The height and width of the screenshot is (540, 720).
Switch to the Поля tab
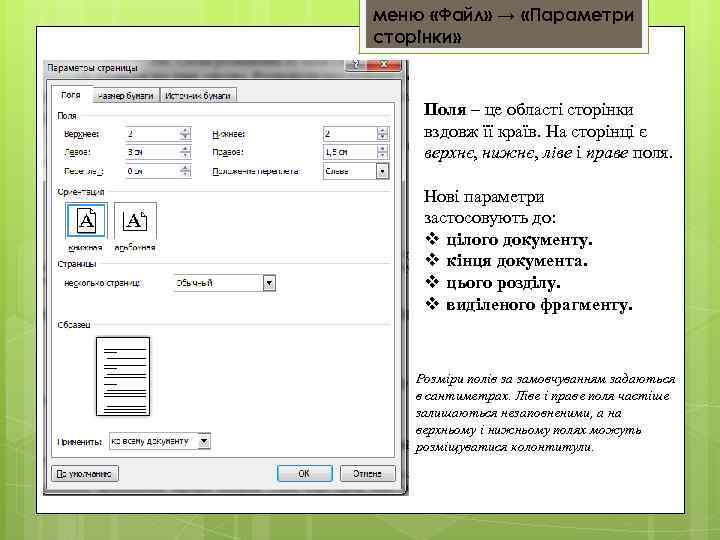(71, 95)
